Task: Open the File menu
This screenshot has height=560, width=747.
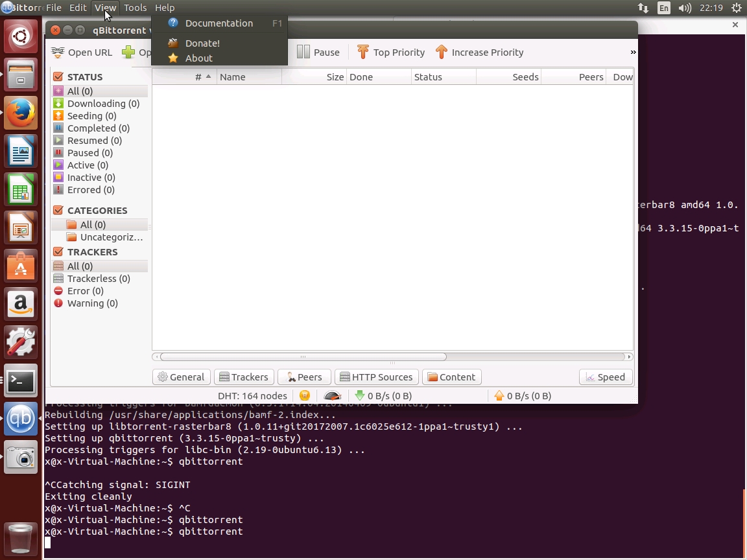Action: point(54,8)
